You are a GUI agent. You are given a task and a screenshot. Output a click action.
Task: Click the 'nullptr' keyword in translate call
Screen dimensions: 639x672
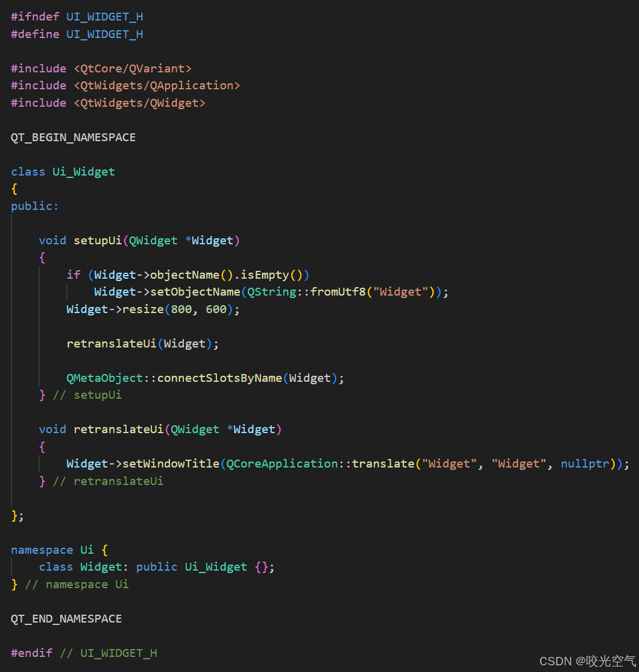click(x=585, y=464)
